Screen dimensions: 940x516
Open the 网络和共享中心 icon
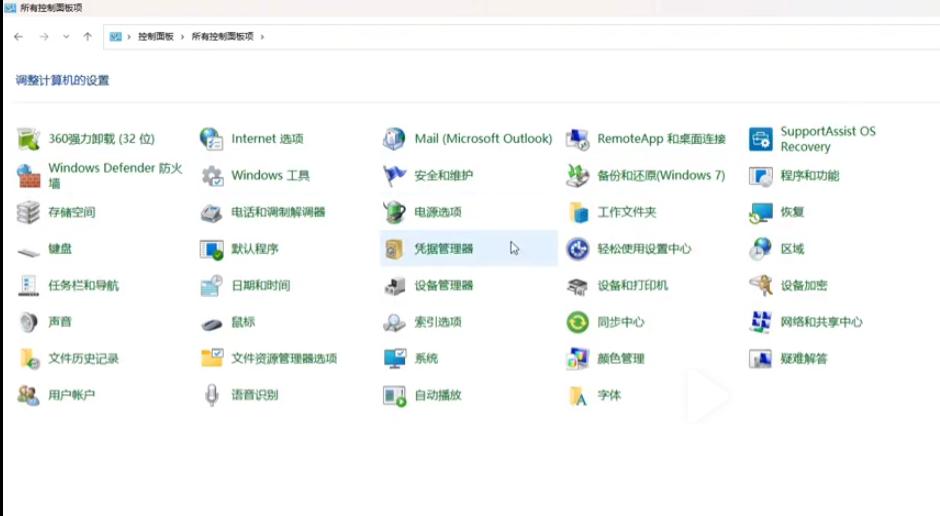761,322
